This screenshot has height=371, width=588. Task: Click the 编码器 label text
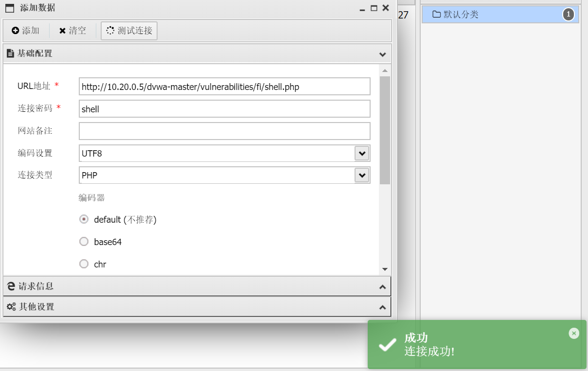[92, 198]
